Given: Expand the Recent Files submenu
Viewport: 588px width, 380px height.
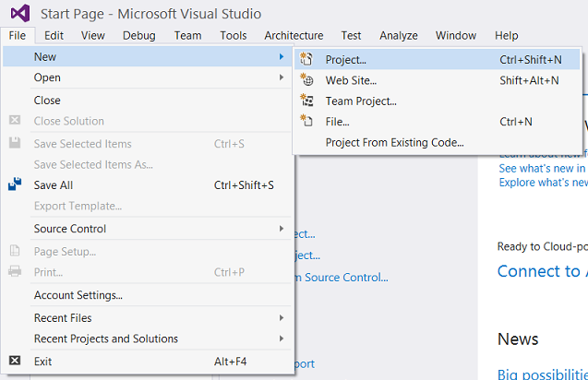Looking at the screenshot, I should tap(282, 317).
